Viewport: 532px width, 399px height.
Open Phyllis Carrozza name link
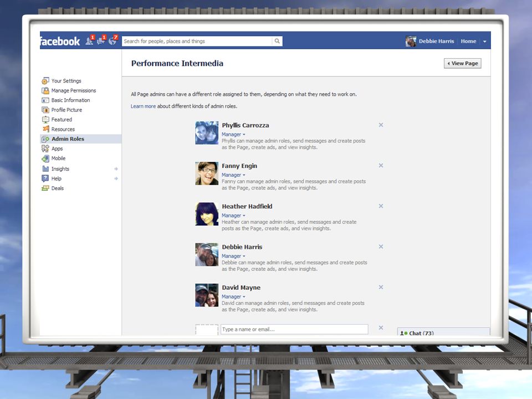coord(245,125)
